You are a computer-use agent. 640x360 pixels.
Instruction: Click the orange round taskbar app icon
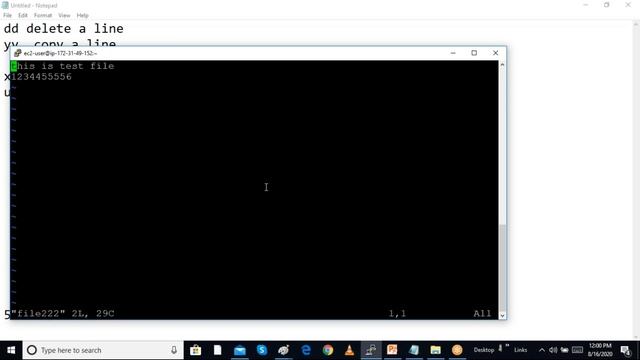click(457, 350)
